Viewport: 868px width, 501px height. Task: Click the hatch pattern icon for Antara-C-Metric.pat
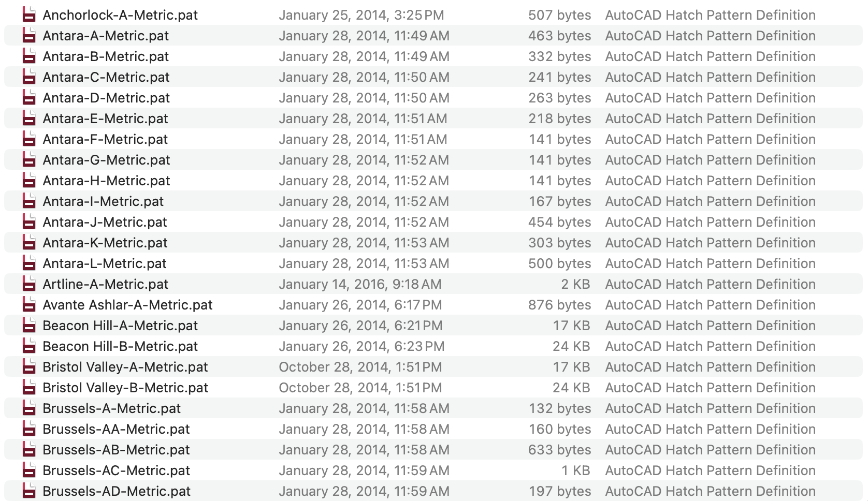30,77
